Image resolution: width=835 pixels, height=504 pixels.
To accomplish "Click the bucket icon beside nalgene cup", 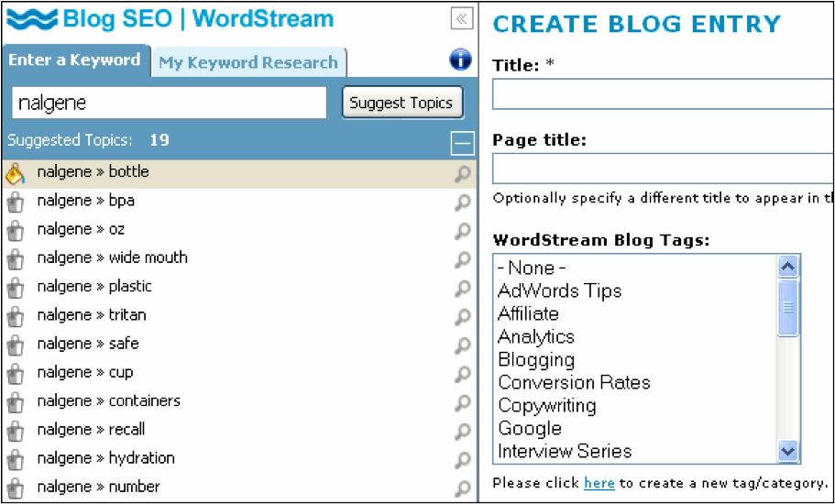I will coord(16,375).
